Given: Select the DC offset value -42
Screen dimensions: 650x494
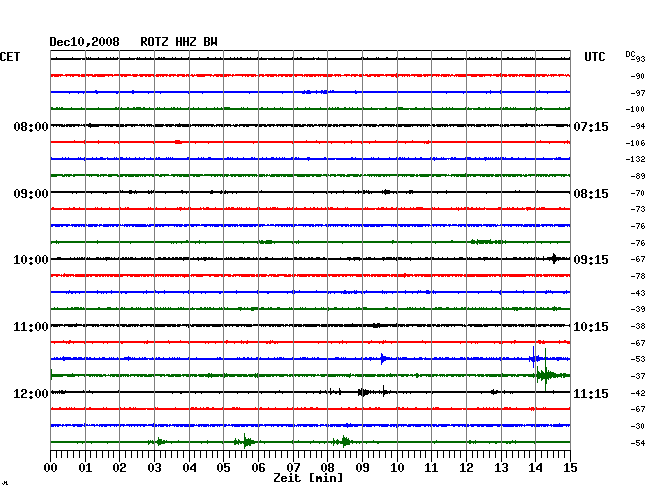Looking at the screenshot, I should click(x=638, y=393).
